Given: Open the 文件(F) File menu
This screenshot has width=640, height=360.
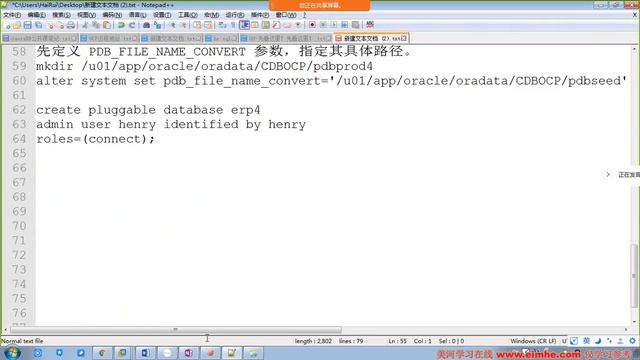Looking at the screenshot, I should coord(12,15).
